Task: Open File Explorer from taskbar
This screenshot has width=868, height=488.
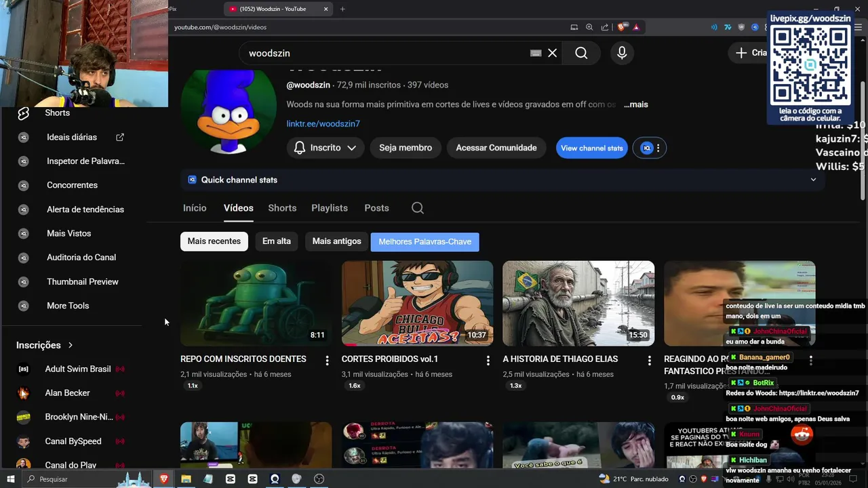Action: tap(186, 479)
